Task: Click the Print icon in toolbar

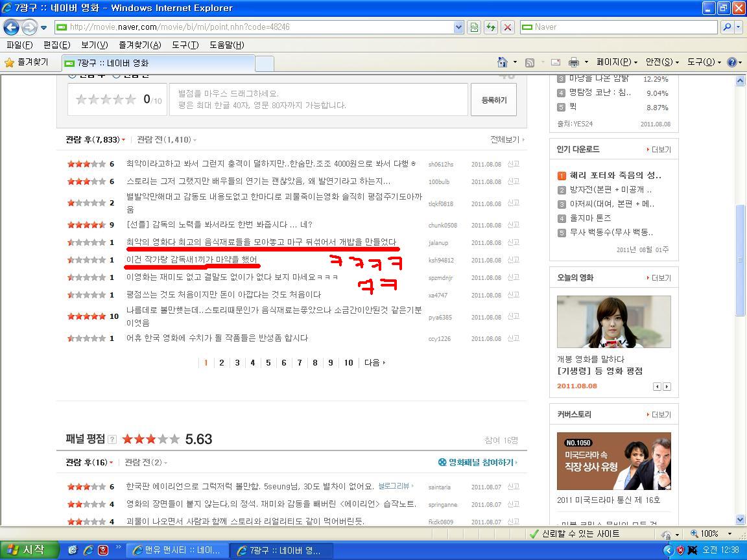Action: point(574,62)
